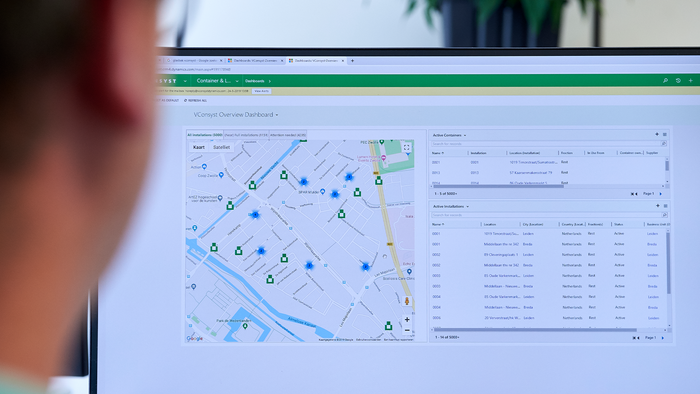This screenshot has width=700, height=394.
Task: Expand VConsyst Overview Dashboard selector
Action: [277, 115]
